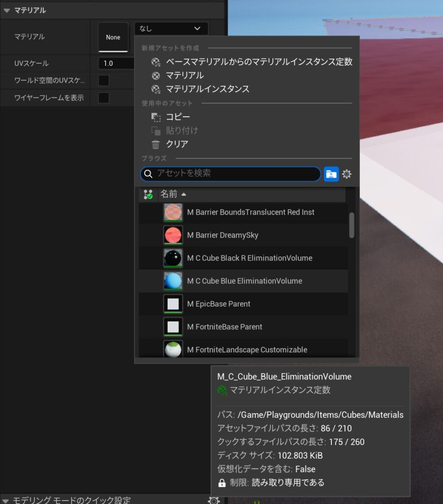443x504 pixels.
Task: Select M C Cube Blue EliminationVolume material
Action: tap(244, 281)
